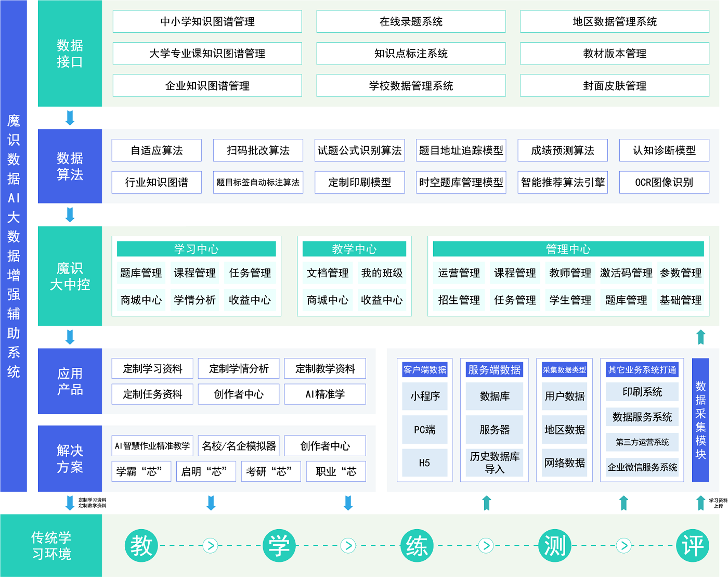728x577 pixels.
Task: Click the 评 circle icon
Action: pyautogui.click(x=693, y=546)
